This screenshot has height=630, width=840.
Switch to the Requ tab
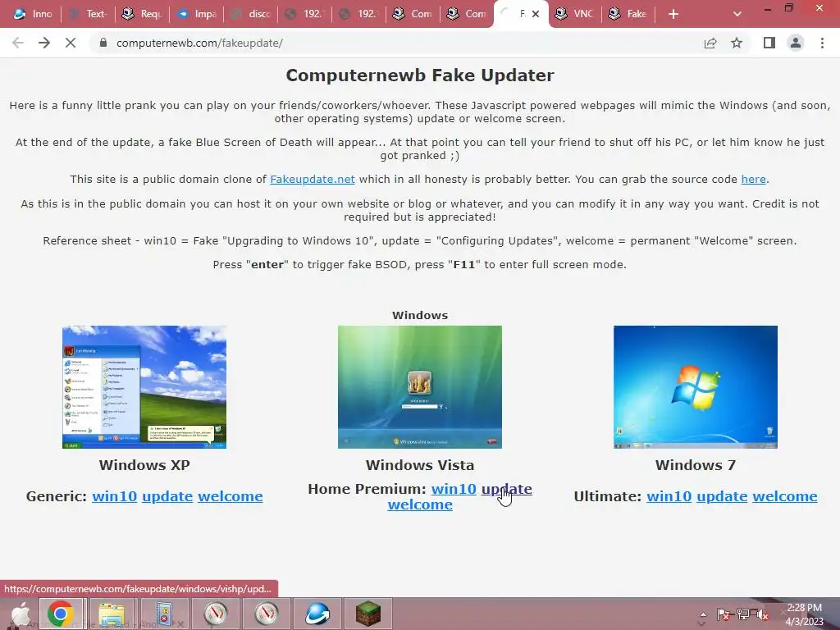pyautogui.click(x=142, y=14)
